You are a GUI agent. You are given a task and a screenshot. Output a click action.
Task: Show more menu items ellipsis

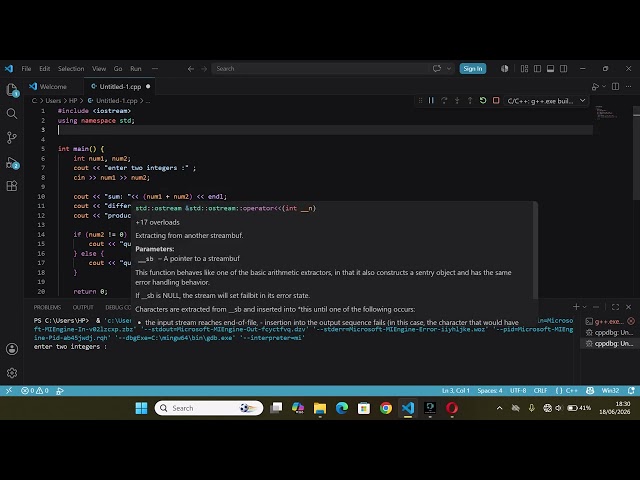[155, 69]
